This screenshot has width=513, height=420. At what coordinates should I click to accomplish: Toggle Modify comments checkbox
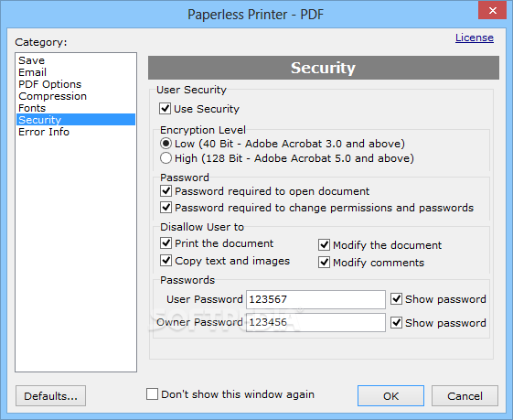(x=325, y=263)
